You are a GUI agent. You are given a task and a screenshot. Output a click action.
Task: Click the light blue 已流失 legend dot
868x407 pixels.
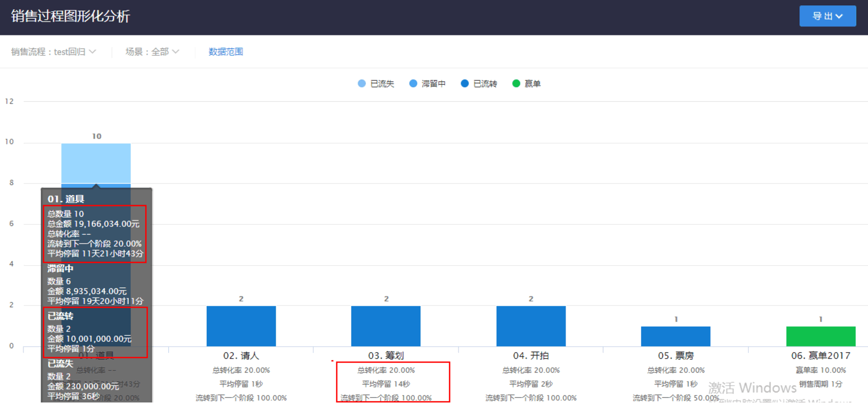(x=362, y=83)
